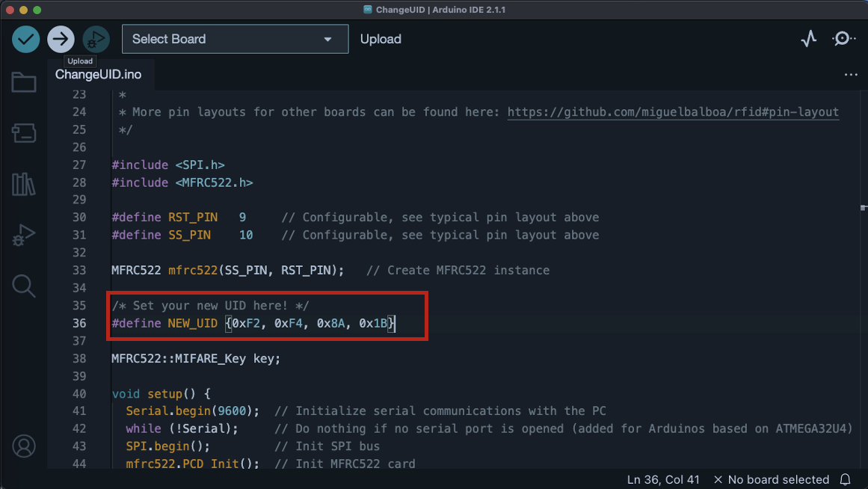Click the #include <SPI.h> line
Image resolution: width=868 pixels, height=489 pixels.
168,165
